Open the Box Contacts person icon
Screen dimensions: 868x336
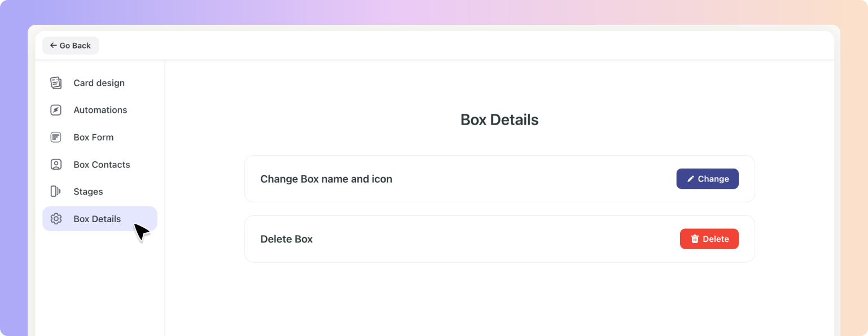pos(56,165)
